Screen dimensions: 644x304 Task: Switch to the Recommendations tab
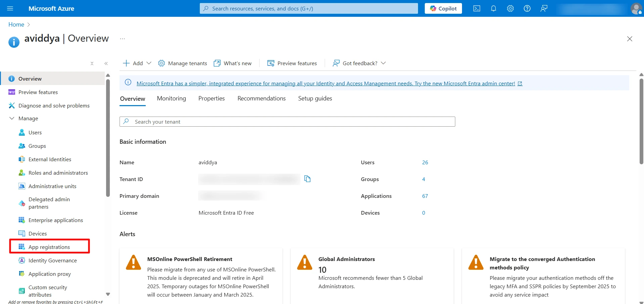click(x=262, y=98)
